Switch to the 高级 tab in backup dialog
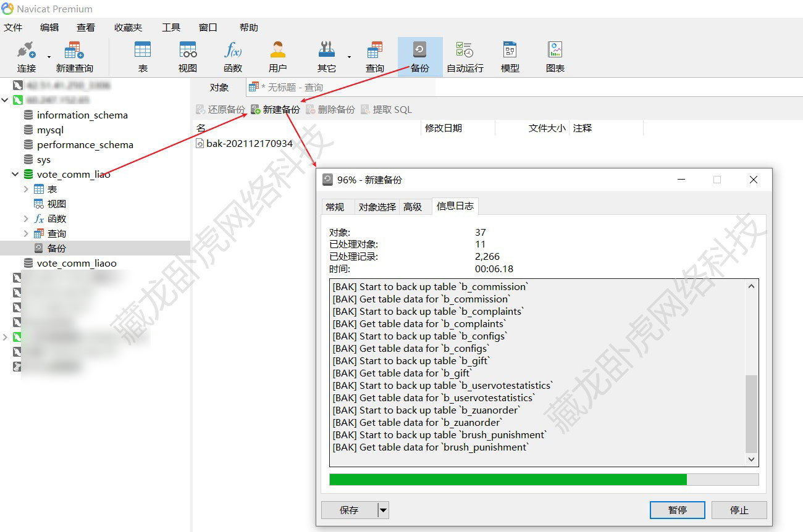This screenshot has width=803, height=532. [x=414, y=207]
